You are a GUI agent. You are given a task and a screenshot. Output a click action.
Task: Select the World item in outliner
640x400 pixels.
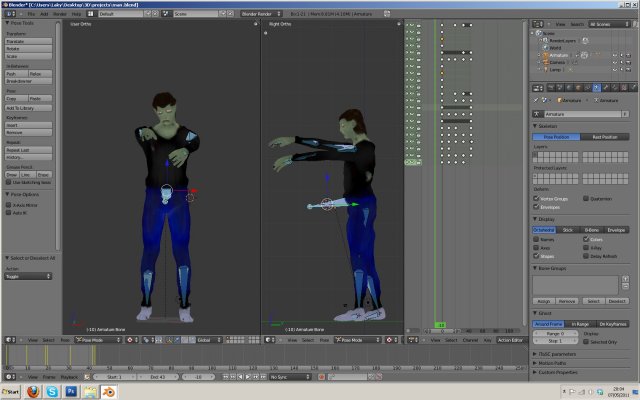point(555,48)
